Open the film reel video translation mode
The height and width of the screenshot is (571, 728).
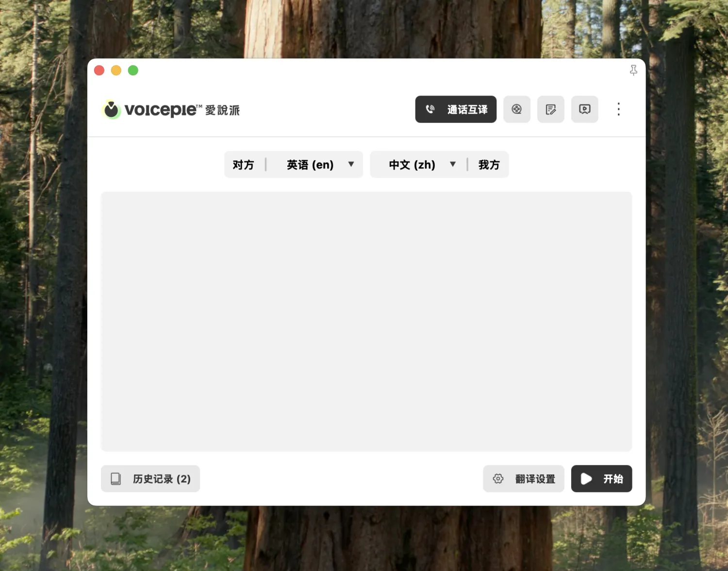[x=516, y=109]
